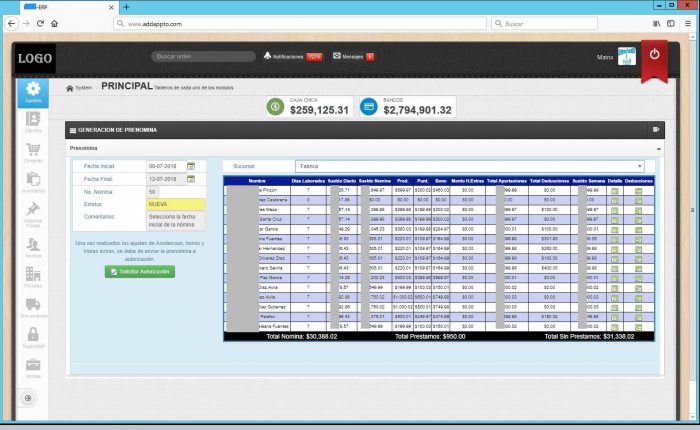Viewport: 700px width, 430px height.
Task: Click the red power logout icon
Action: 654,55
